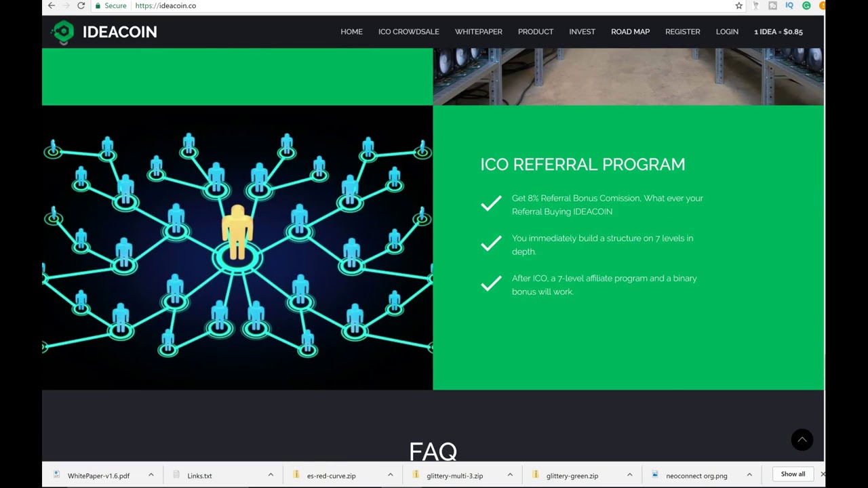Click the IDEACOIN hexagon logo icon
This screenshot has width=868, height=488.
[63, 32]
